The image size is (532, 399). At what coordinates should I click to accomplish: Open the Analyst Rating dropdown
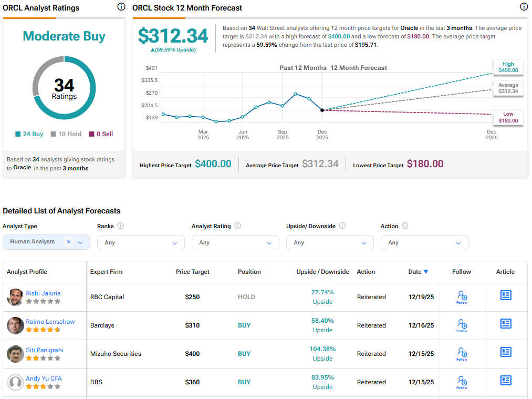point(235,242)
